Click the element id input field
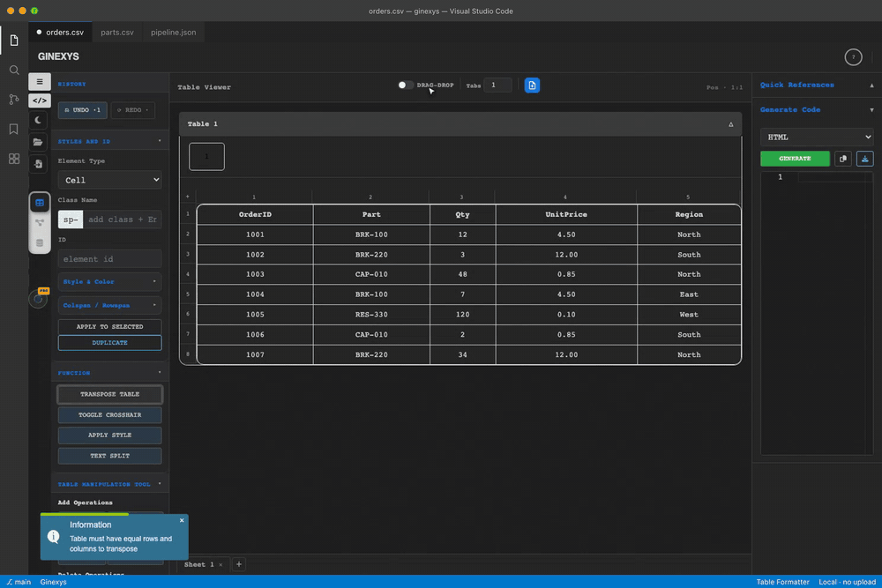882x588 pixels. coord(109,259)
